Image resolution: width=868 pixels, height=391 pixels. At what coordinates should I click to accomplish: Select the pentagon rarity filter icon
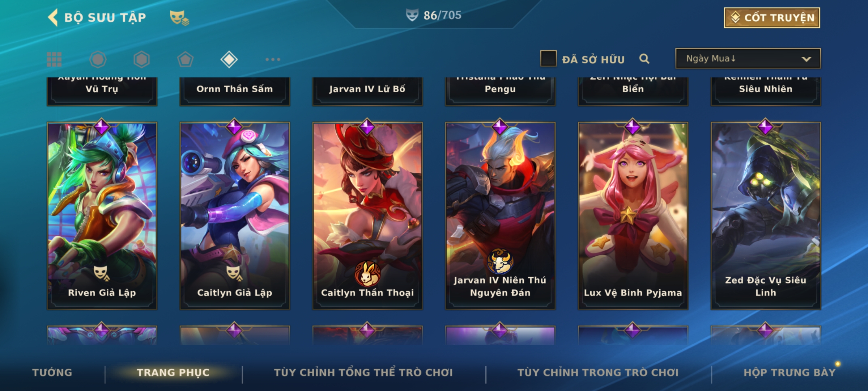tap(185, 59)
